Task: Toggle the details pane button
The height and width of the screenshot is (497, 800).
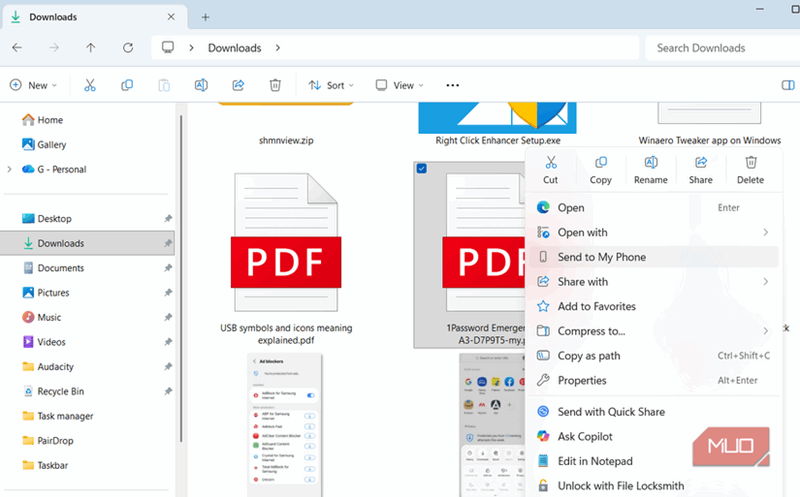Action: (x=787, y=86)
